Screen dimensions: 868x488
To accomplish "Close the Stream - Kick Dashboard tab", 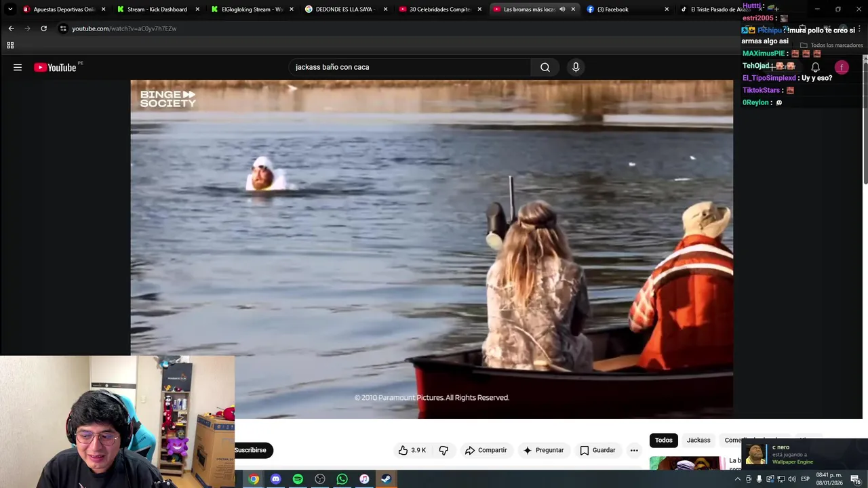I will pos(197,9).
